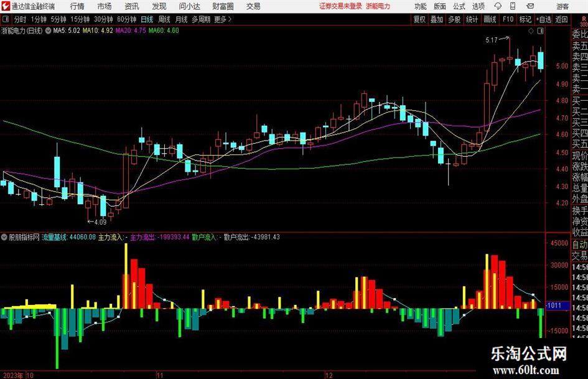Viewport: 588px width, 379px height.
Task: Switch to the 月线 monthly tab
Action: pyautogui.click(x=182, y=19)
